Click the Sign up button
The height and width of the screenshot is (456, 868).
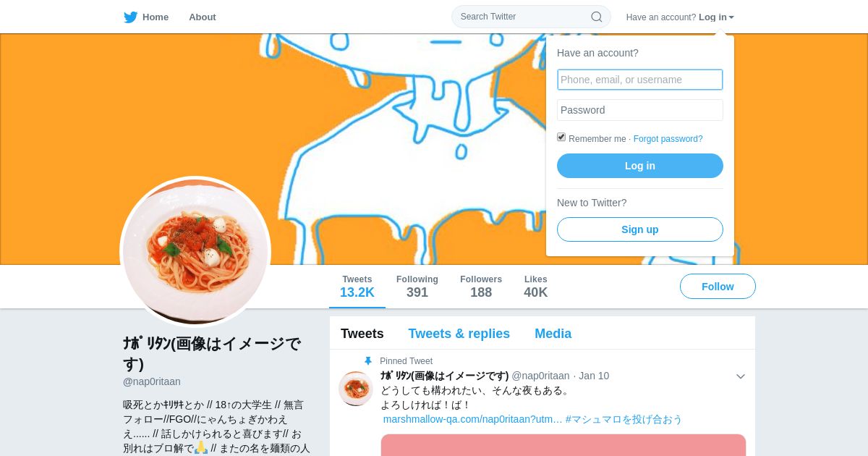(x=640, y=229)
